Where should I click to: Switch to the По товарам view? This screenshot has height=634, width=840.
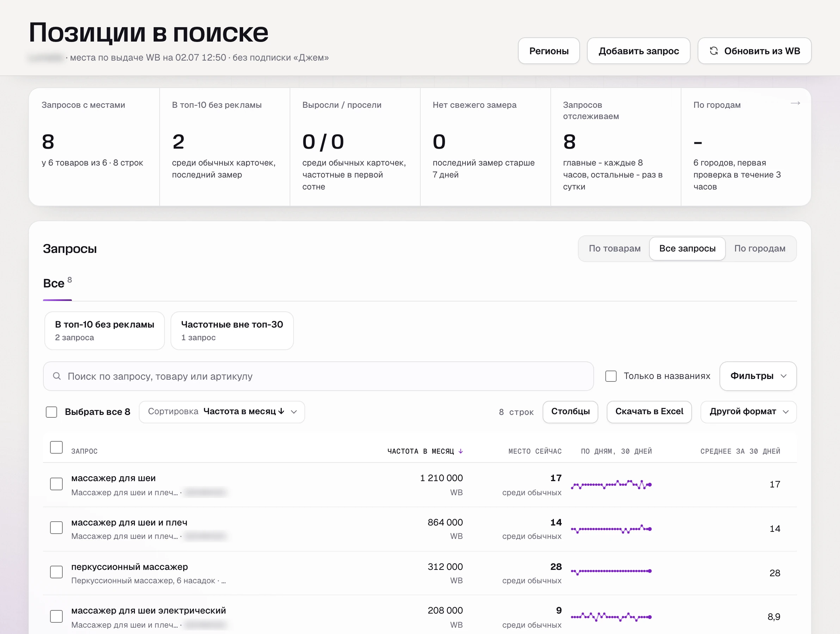(x=614, y=249)
